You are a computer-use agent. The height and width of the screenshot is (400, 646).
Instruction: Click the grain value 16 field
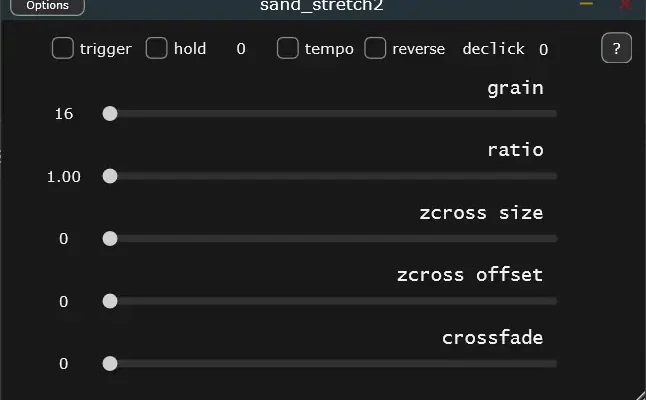[x=64, y=114]
